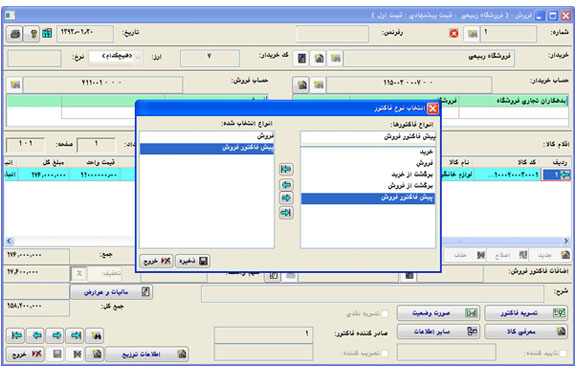Screen dimensions: 579x388
Task: Click single left-arrow transfer button in dialog
Action: pos(286,185)
